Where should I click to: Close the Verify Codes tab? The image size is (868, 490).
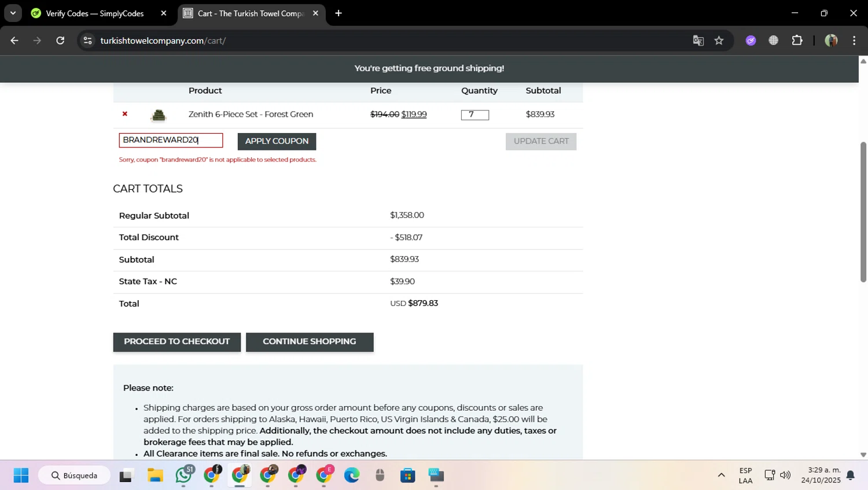coord(164,13)
